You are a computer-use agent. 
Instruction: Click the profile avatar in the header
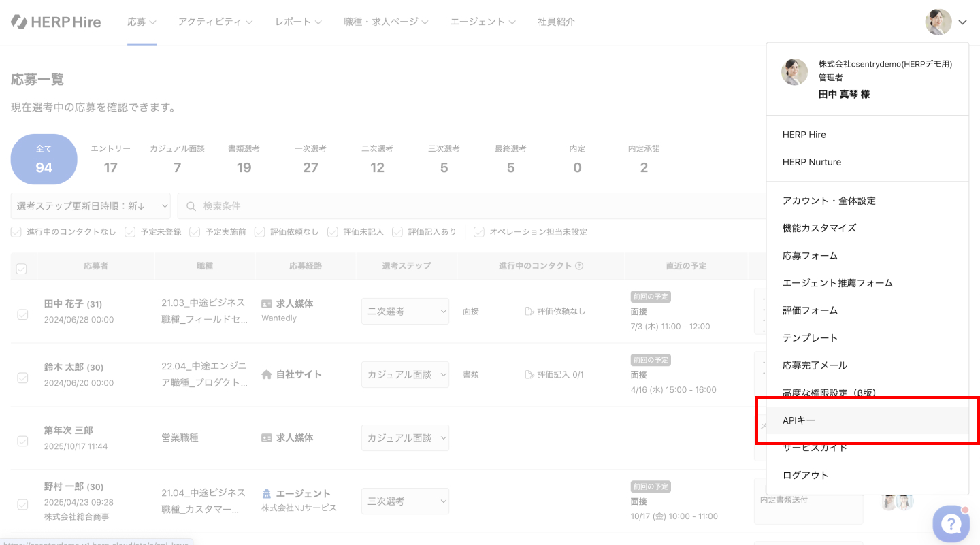click(938, 22)
